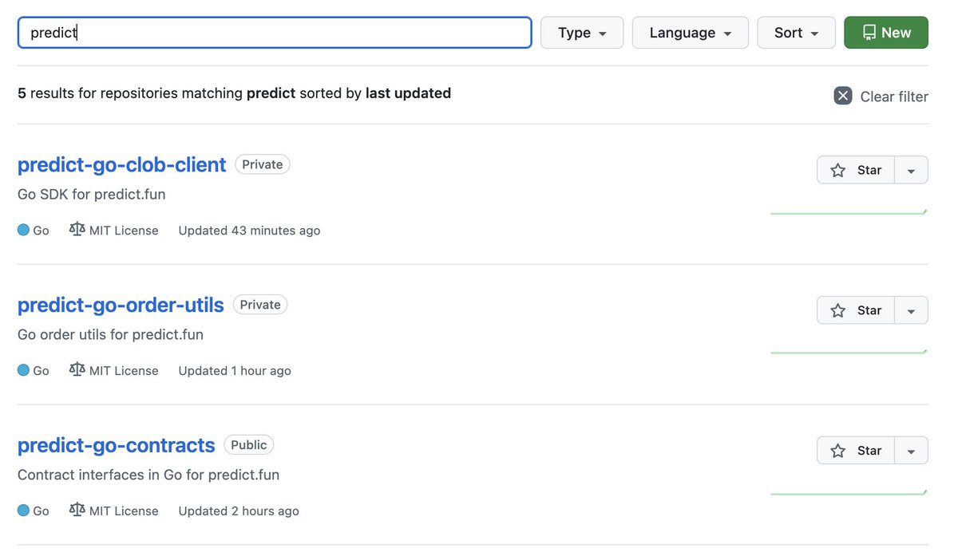Click Go language color dot for predict-go-order-utils
Viewport: 958px width, 560px height.
(23, 370)
